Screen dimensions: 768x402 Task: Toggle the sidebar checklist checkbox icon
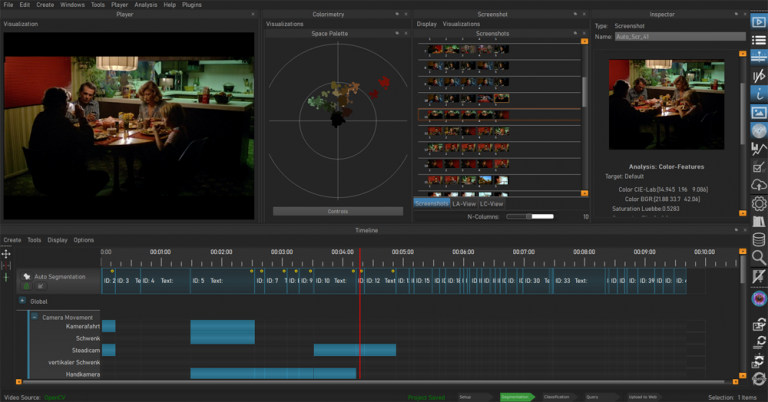pos(758,167)
